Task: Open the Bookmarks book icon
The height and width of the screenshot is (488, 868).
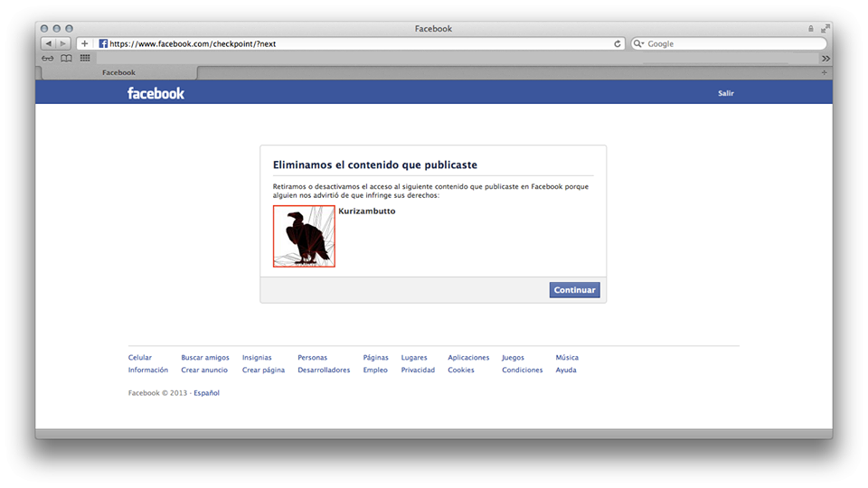Action: tap(66, 58)
